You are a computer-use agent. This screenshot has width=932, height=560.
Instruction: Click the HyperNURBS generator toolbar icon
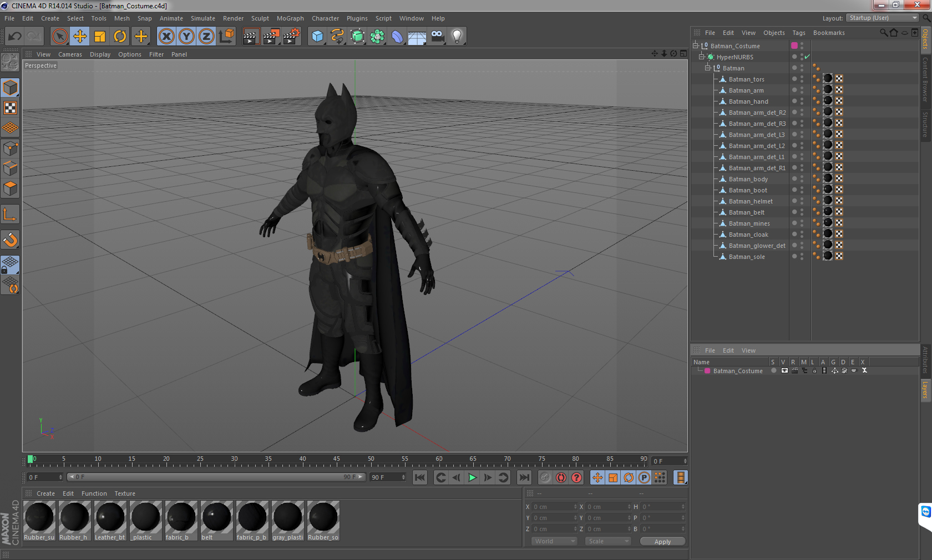(x=357, y=37)
